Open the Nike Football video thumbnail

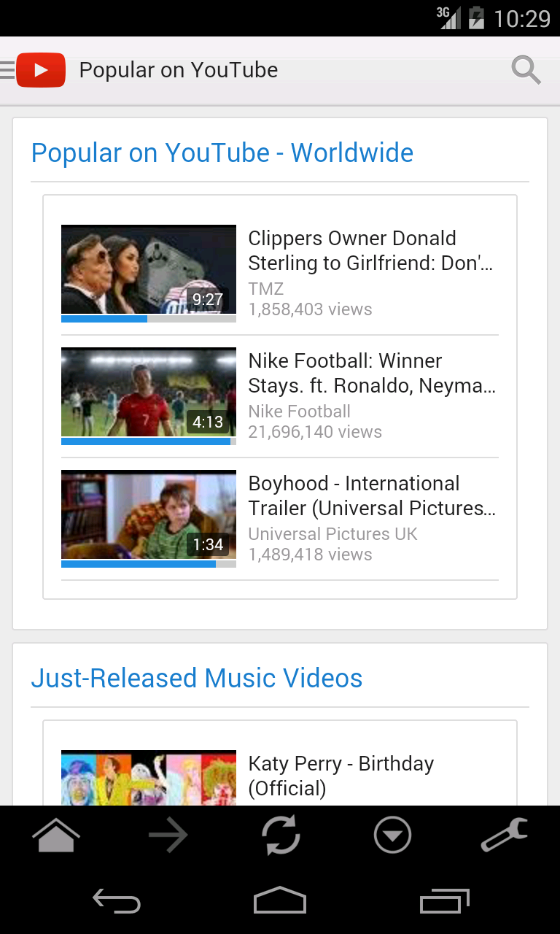pyautogui.click(x=149, y=392)
